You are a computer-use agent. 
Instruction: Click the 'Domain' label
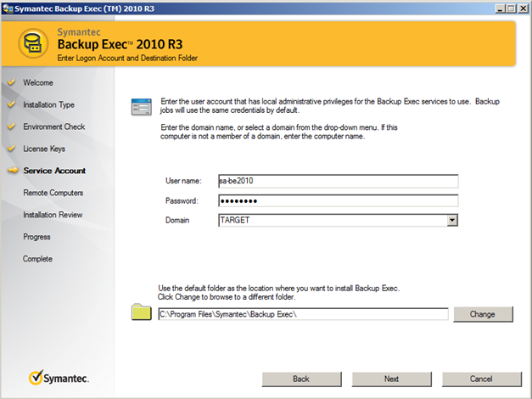tap(177, 221)
